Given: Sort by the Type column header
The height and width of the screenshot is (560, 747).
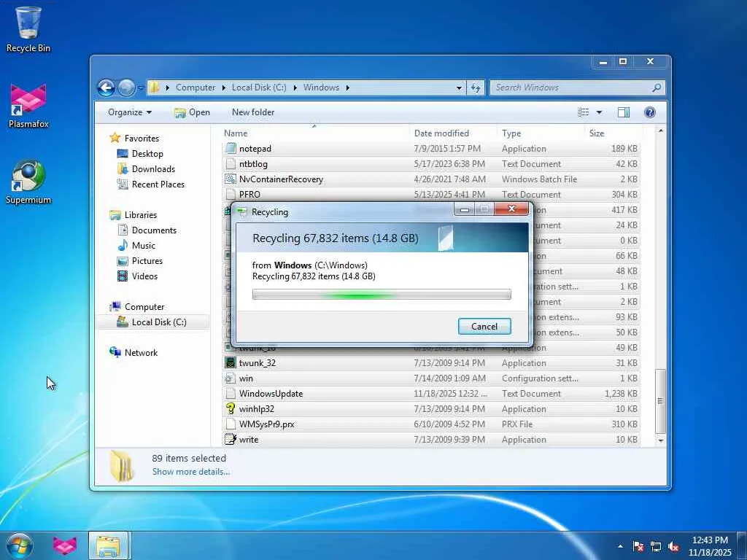Looking at the screenshot, I should point(541,133).
